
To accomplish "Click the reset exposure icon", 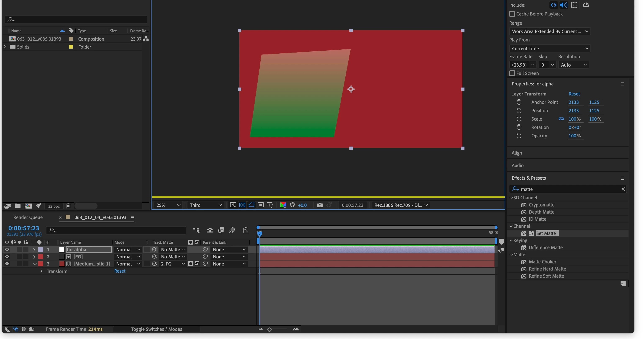I will 292,205.
